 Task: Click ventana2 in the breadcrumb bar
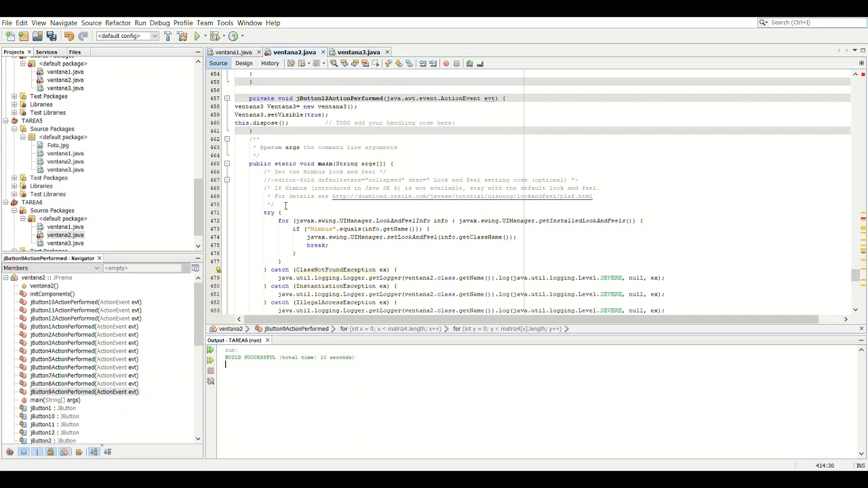(231, 329)
